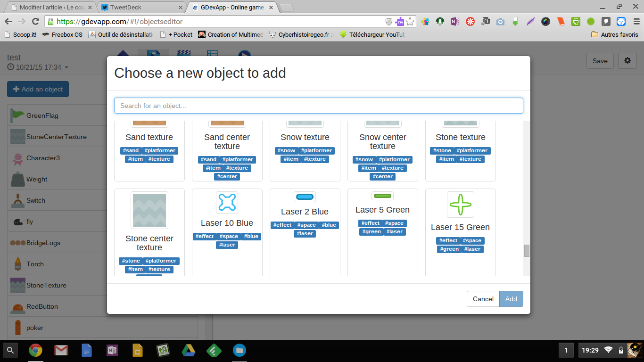Choose the Laser 2 Blue sprite
The image size is (644, 362).
click(x=305, y=197)
